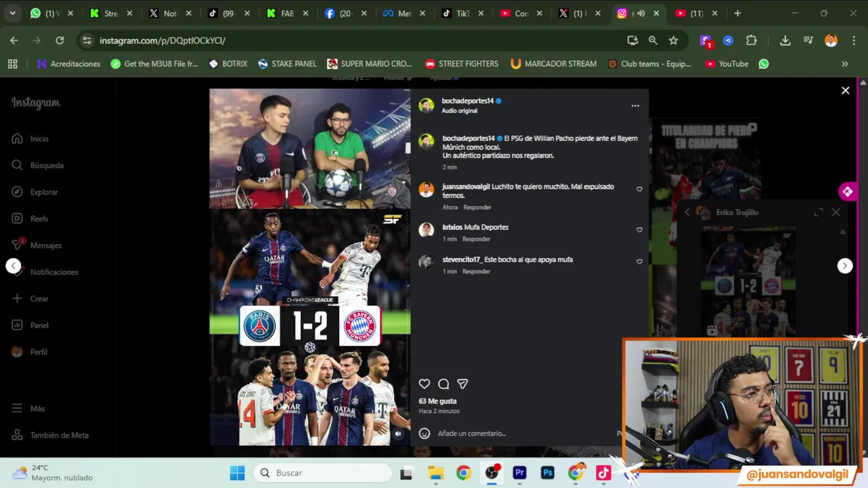Click the comment bubble icon
This screenshot has width=868, height=488.
click(x=443, y=384)
